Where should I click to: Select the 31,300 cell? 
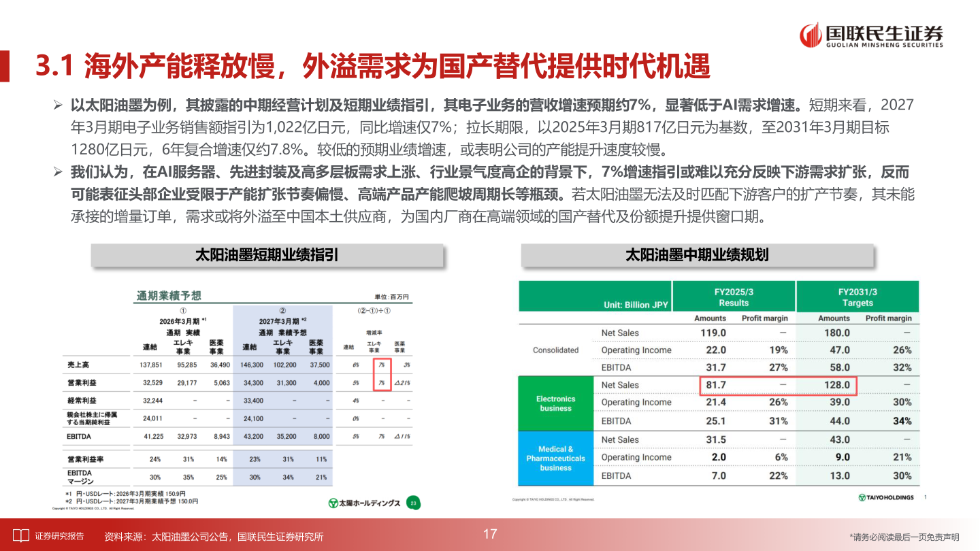coord(286,383)
